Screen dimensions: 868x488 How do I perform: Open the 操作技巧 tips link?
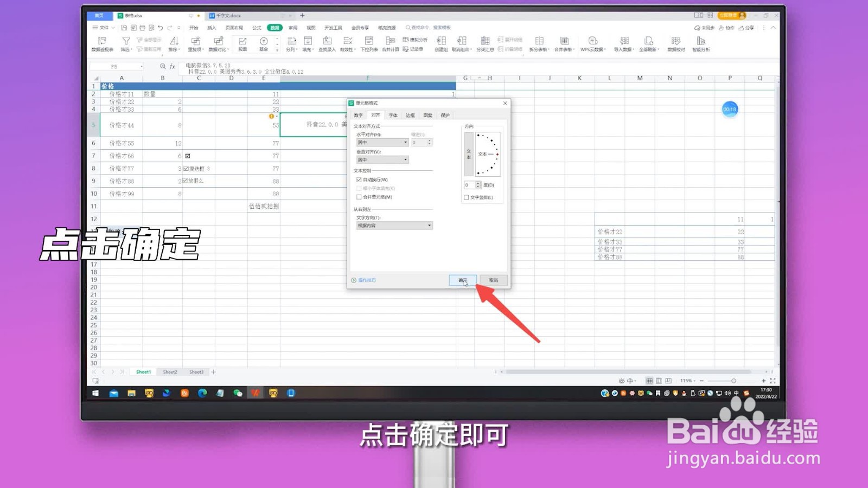tap(364, 280)
